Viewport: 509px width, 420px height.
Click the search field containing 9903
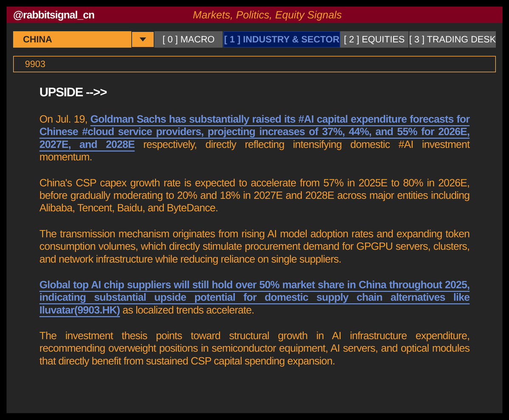(255, 64)
